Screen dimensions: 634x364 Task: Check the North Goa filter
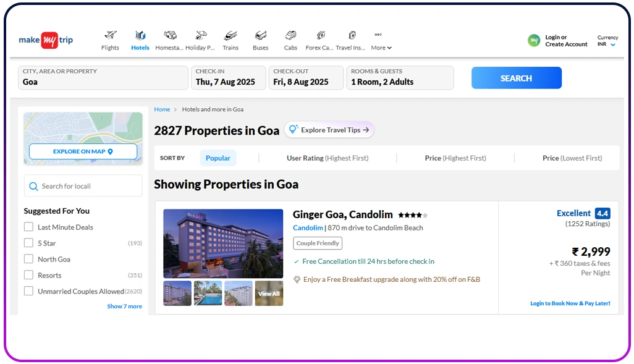click(28, 259)
